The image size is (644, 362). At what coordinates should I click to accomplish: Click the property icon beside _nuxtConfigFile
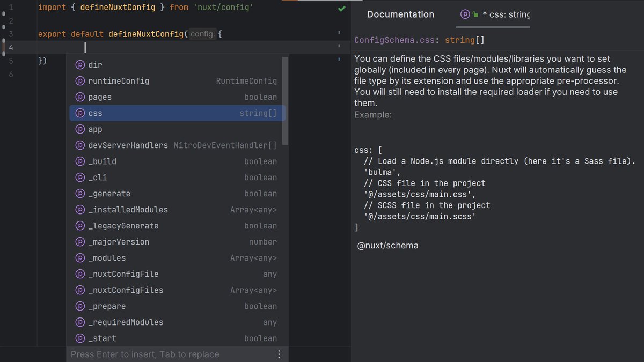[x=80, y=274]
